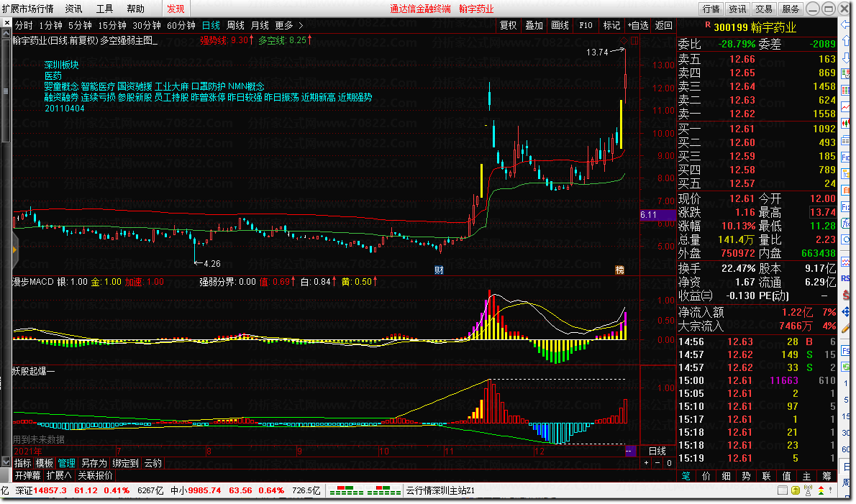
Task: Select the 周线 period tab
Action: point(235,26)
